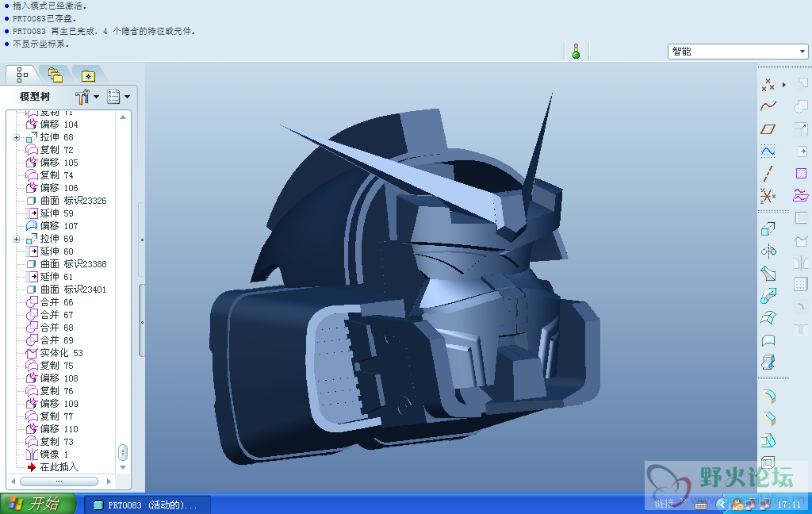Select 曲面 标识23326 in the tree
The width and height of the screenshot is (812, 514).
coord(67,201)
